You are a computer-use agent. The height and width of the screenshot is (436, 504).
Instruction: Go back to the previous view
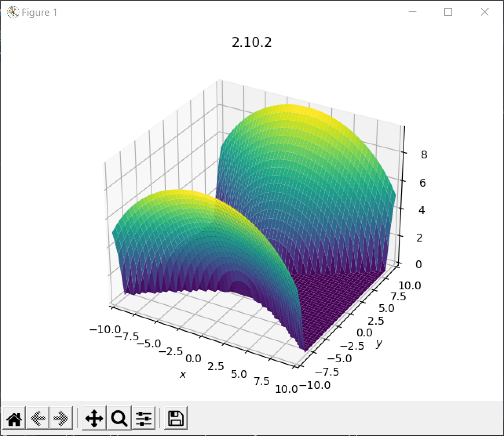click(38, 419)
